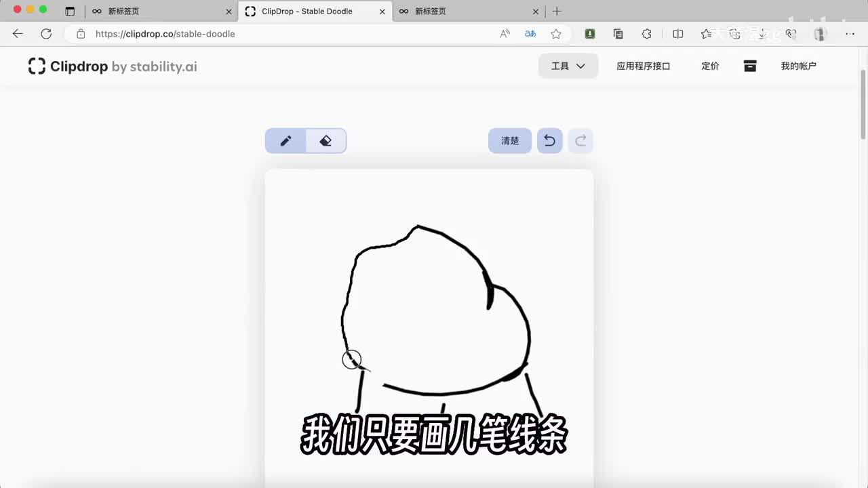The width and height of the screenshot is (868, 488).
Task: Open a new tab with plus
Action: [557, 12]
